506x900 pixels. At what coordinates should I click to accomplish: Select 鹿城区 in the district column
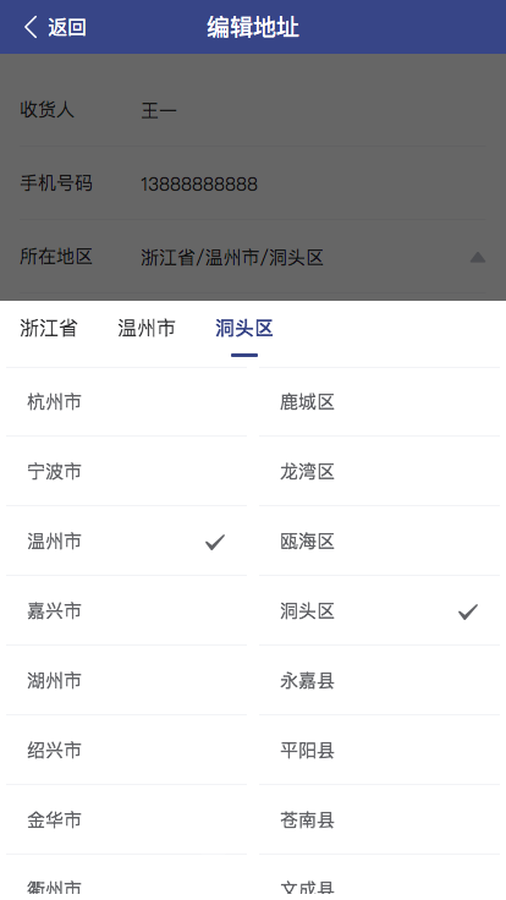[x=379, y=402]
